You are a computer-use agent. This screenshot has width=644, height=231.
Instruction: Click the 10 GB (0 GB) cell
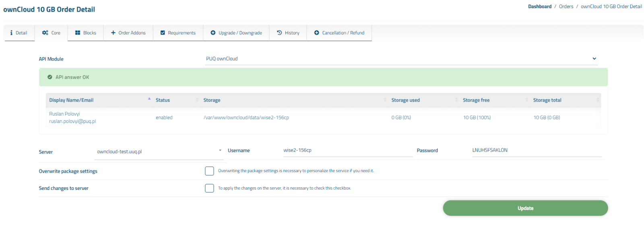pos(547,118)
